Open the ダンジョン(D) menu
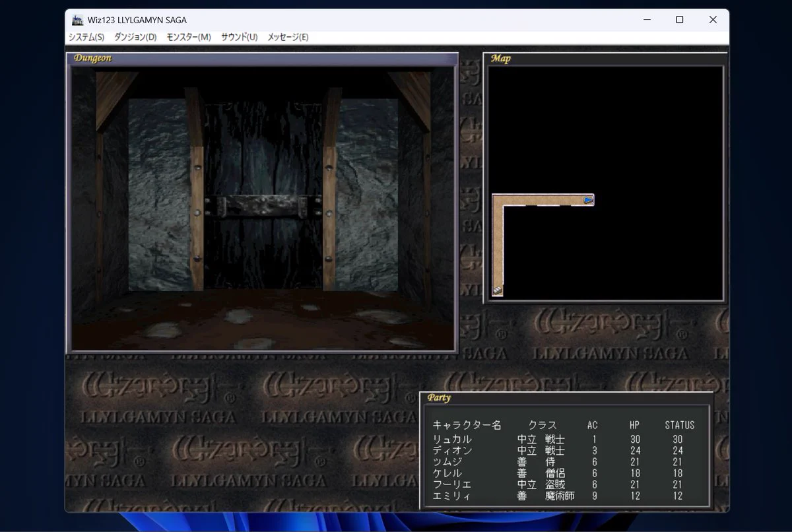 [x=135, y=37]
